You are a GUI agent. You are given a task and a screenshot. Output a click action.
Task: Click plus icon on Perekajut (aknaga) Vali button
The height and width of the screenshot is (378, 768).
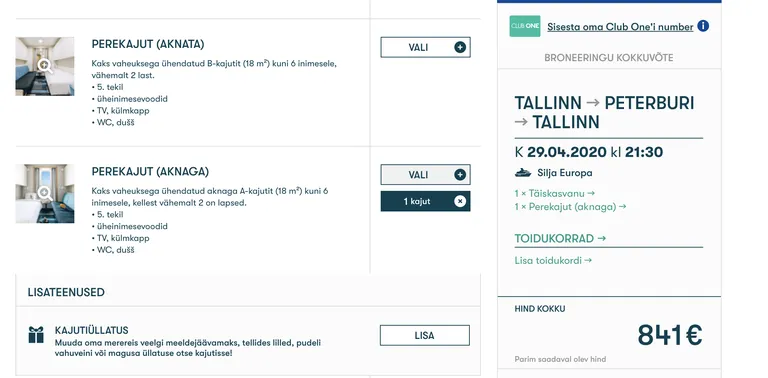click(x=460, y=175)
